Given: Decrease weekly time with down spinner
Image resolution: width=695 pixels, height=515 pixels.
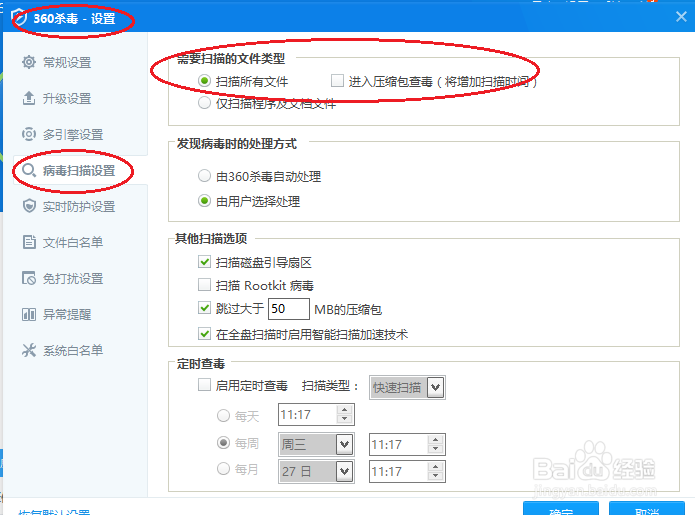Looking at the screenshot, I should pyautogui.click(x=435, y=449).
